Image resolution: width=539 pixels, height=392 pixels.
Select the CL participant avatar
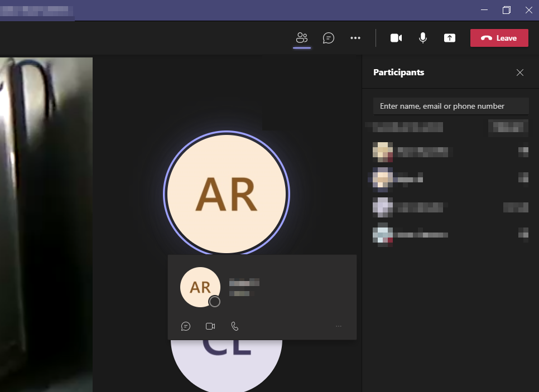[x=227, y=364]
